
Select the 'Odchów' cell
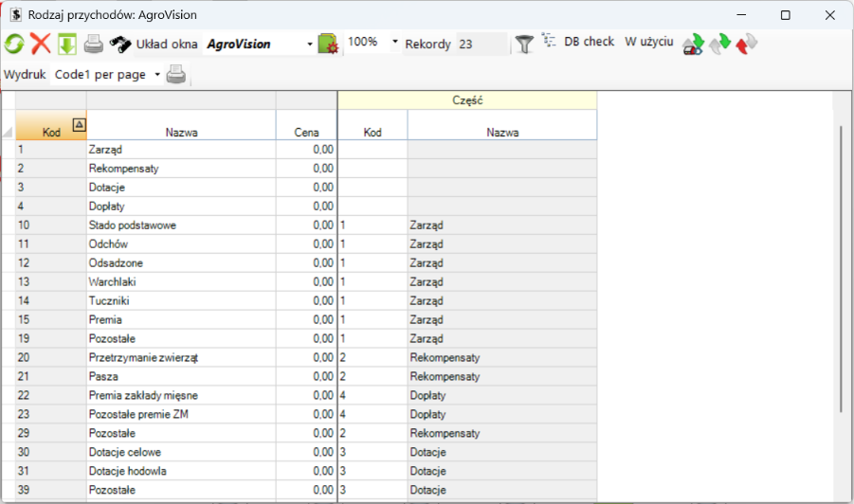[181, 243]
